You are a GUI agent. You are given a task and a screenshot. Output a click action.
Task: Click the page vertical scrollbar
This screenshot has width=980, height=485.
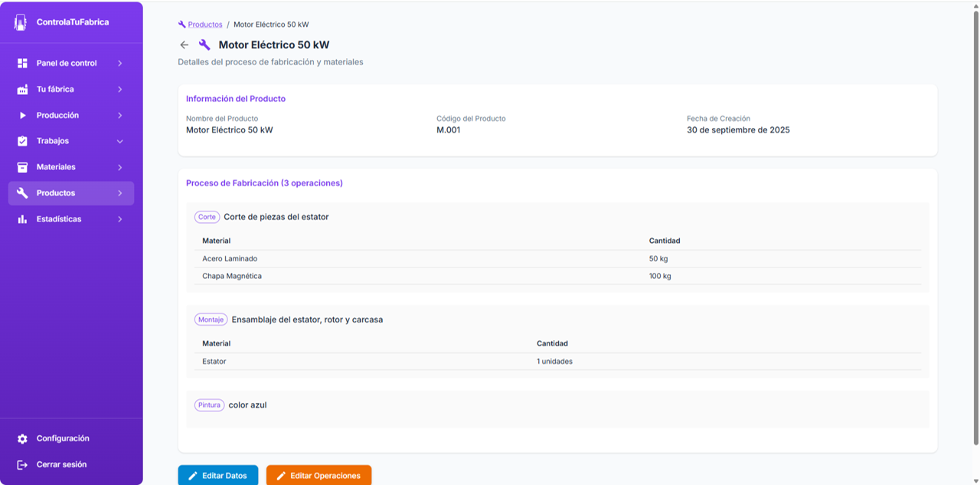pyautogui.click(x=975, y=230)
